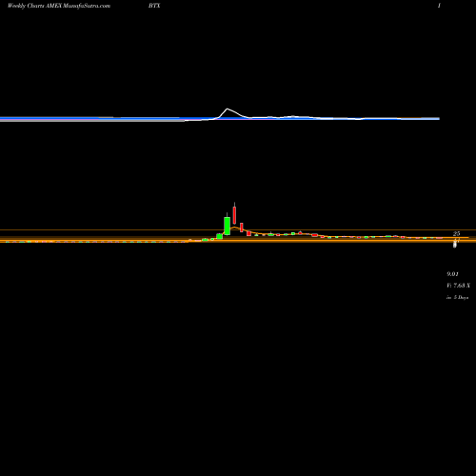Click the 25 price level label
This screenshot has width=476, height=476.
point(456,233)
